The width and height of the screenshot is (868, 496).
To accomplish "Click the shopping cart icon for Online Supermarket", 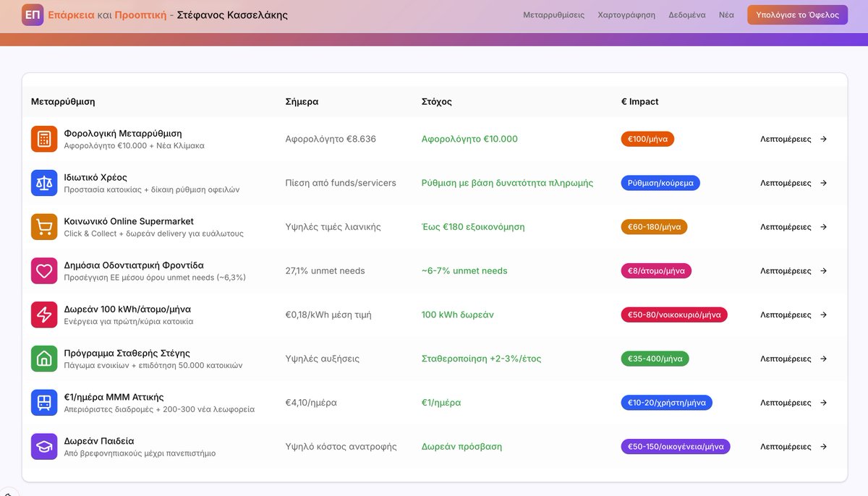I will (44, 227).
